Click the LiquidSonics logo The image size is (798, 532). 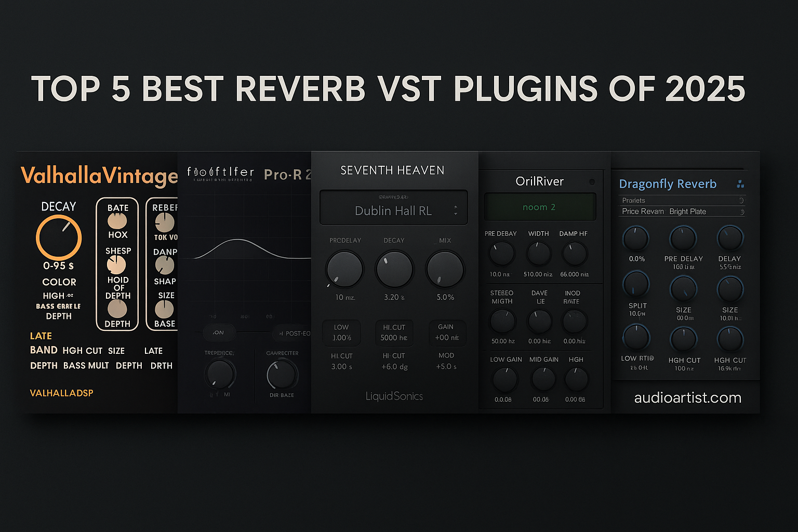(393, 396)
